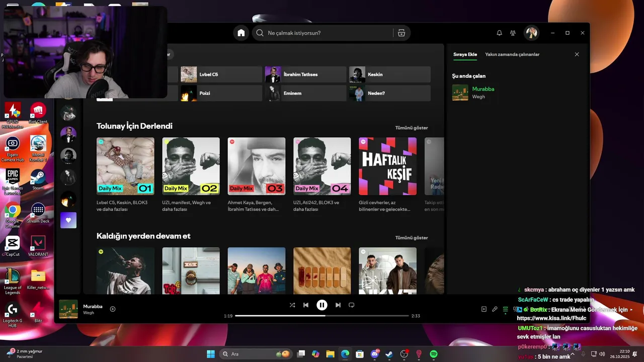The width and height of the screenshot is (644, 362).
Task: Open Lvbel C5 shortcut tile
Action: point(221,74)
